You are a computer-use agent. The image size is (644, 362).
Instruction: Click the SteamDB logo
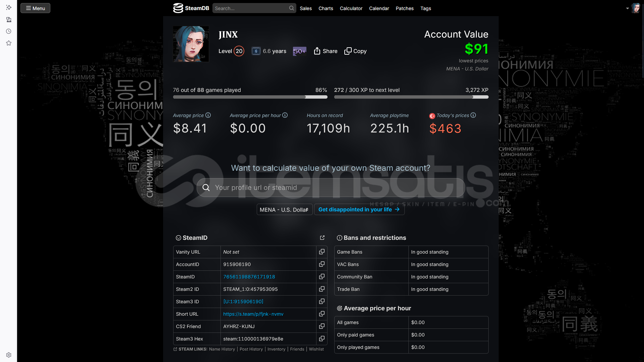click(191, 8)
